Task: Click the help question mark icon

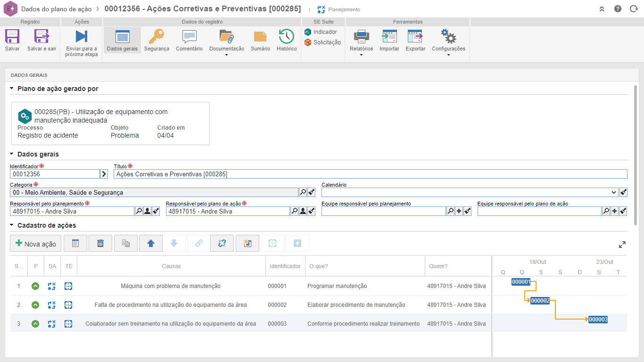Action: click(x=618, y=9)
